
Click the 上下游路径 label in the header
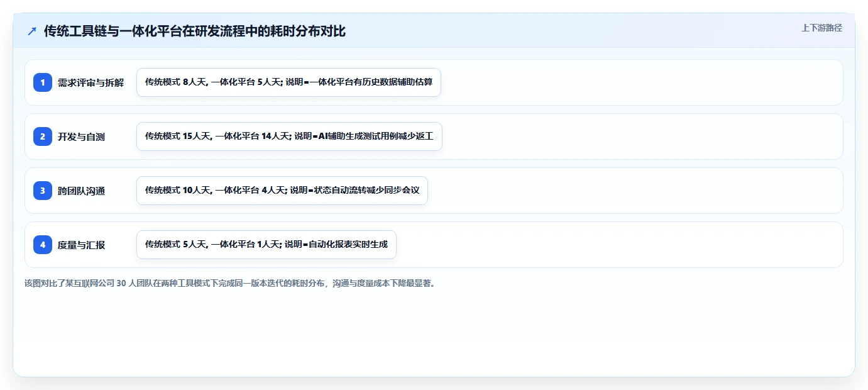821,28
